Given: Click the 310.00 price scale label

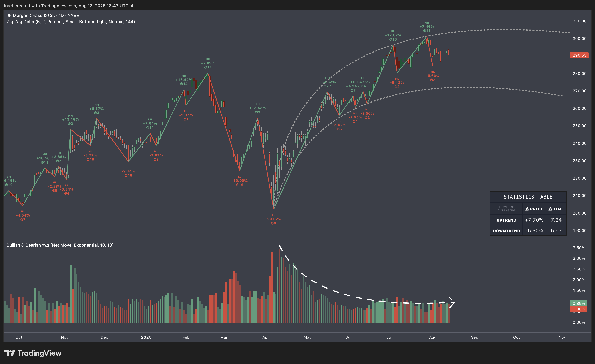Looking at the screenshot, I should point(580,21).
